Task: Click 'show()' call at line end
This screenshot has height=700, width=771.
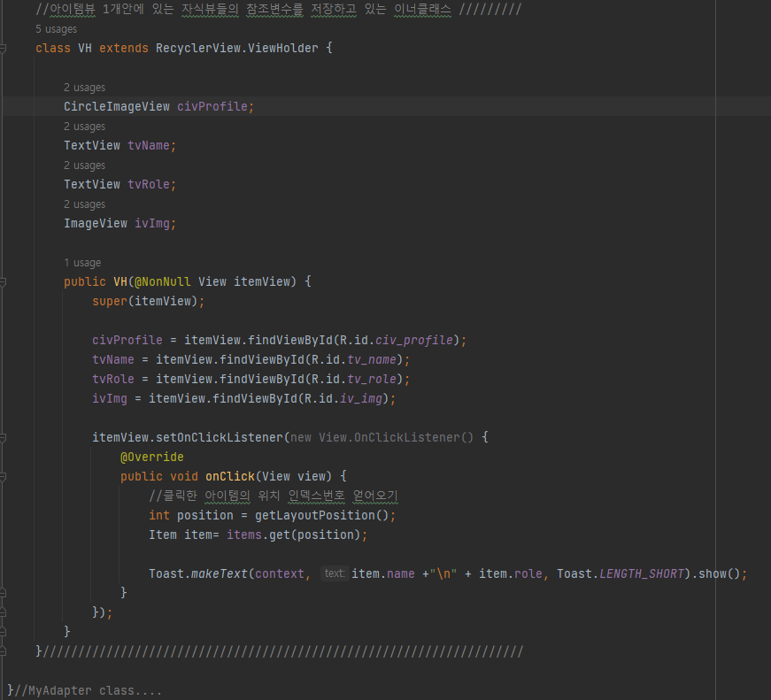Action: click(x=720, y=573)
